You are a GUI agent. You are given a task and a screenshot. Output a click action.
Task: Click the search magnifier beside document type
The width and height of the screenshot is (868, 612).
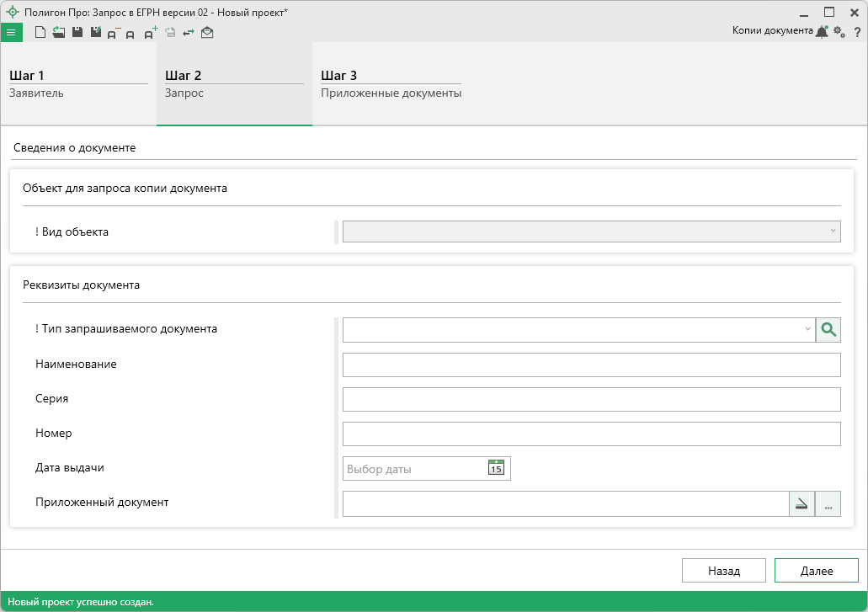(x=828, y=330)
